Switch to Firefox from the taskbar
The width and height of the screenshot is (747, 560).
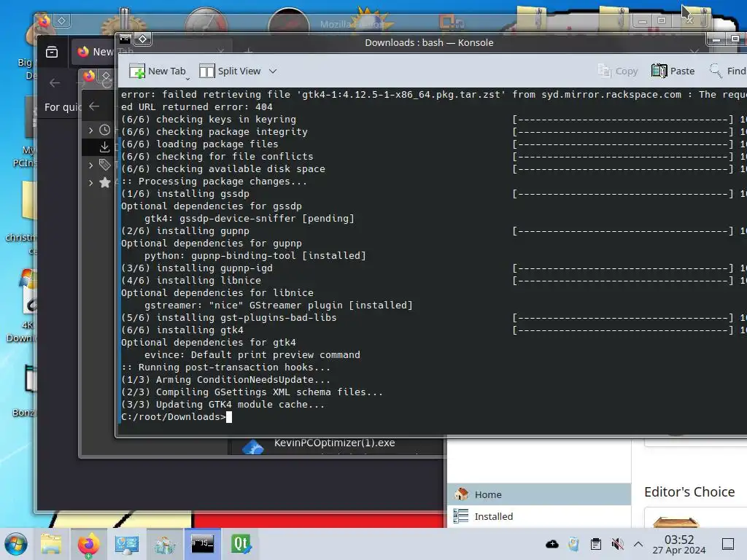88,544
